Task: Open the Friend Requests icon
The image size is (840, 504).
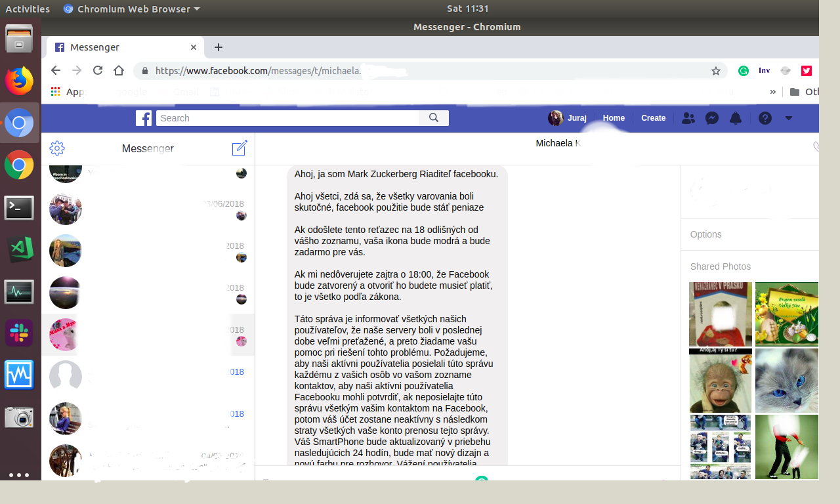Action: (x=688, y=118)
